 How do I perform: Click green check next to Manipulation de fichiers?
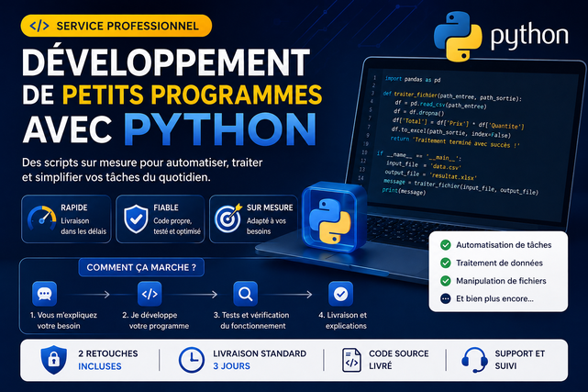pyautogui.click(x=446, y=281)
